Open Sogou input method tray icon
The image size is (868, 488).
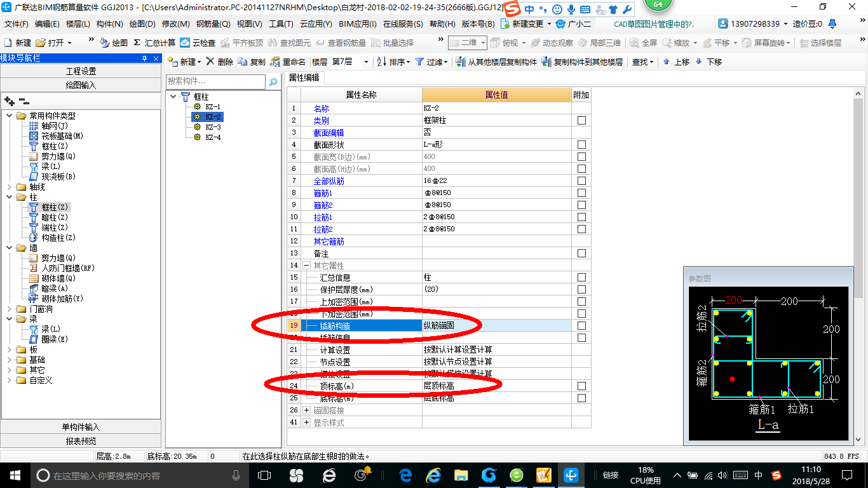tap(776, 475)
